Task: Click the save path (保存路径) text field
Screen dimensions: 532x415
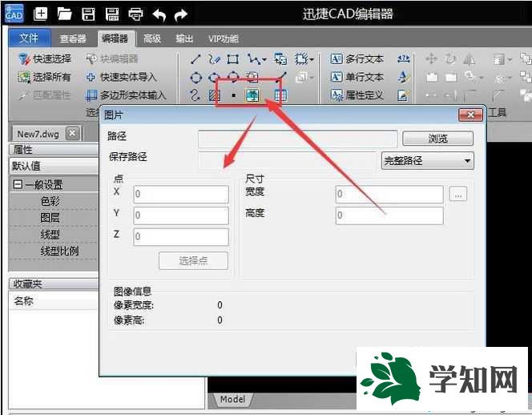Action: pyautogui.click(x=288, y=160)
